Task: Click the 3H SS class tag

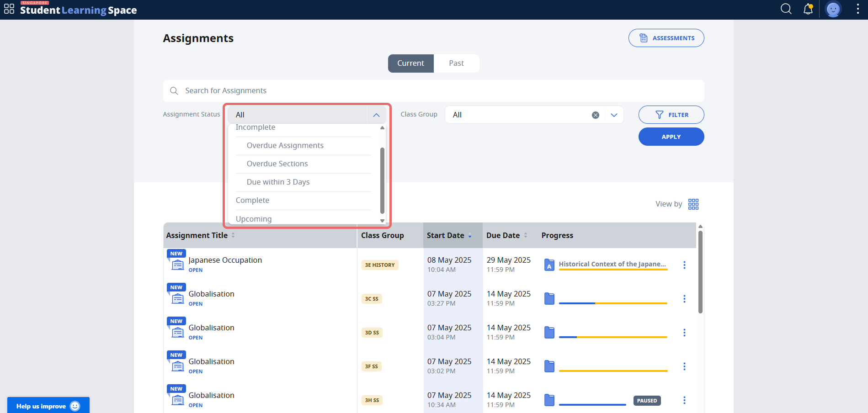Action: point(372,400)
